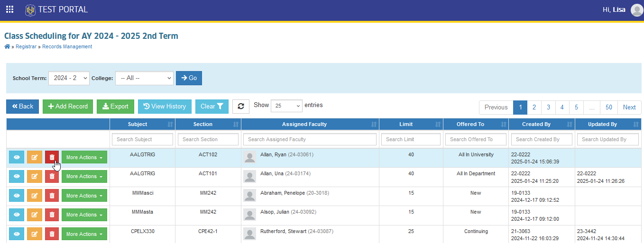This screenshot has width=644, height=243.
Task: Go to page 2
Action: click(534, 108)
